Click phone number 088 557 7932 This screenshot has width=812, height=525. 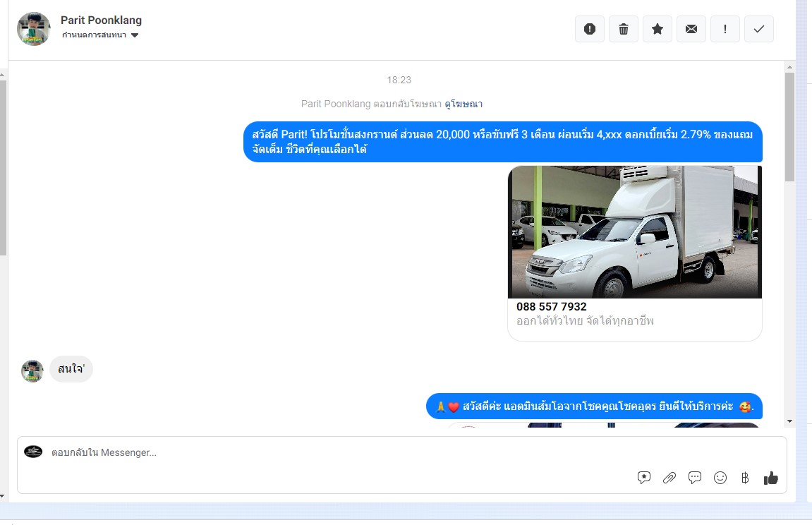[552, 306]
